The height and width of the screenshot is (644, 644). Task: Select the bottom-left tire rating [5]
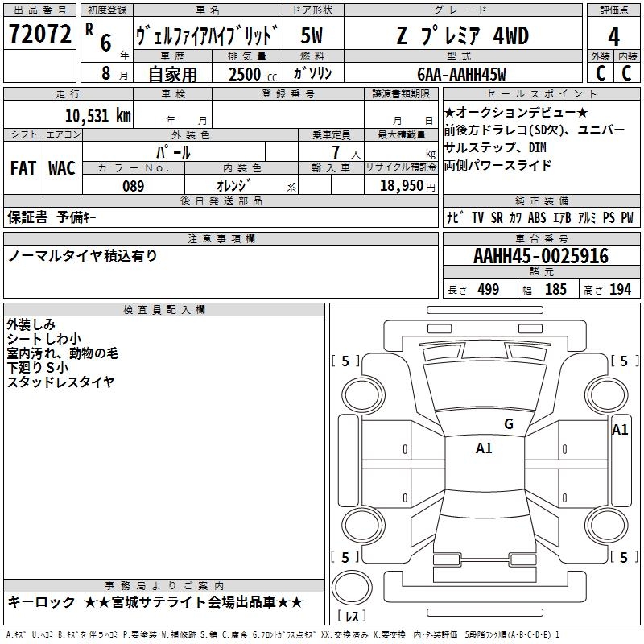(345, 557)
